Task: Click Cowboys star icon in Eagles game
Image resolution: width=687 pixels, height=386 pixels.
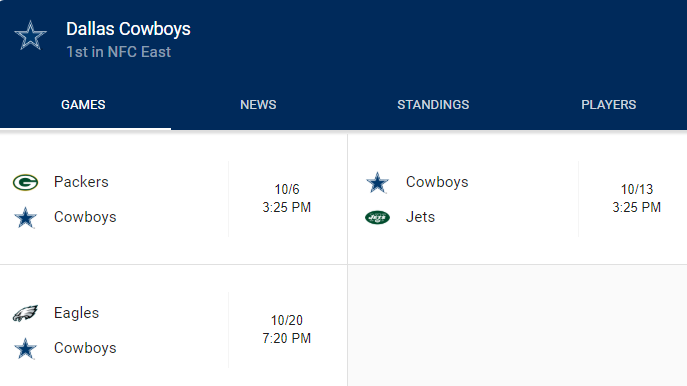Action: coord(25,349)
